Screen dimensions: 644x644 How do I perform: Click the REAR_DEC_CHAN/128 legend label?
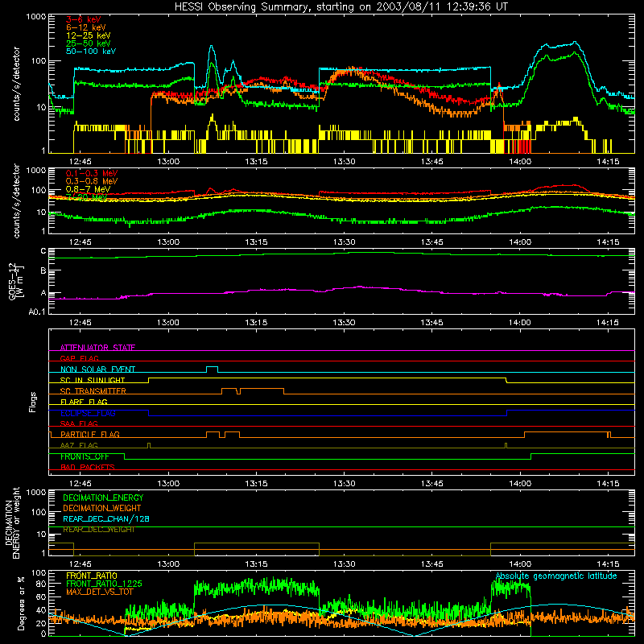pyautogui.click(x=106, y=518)
